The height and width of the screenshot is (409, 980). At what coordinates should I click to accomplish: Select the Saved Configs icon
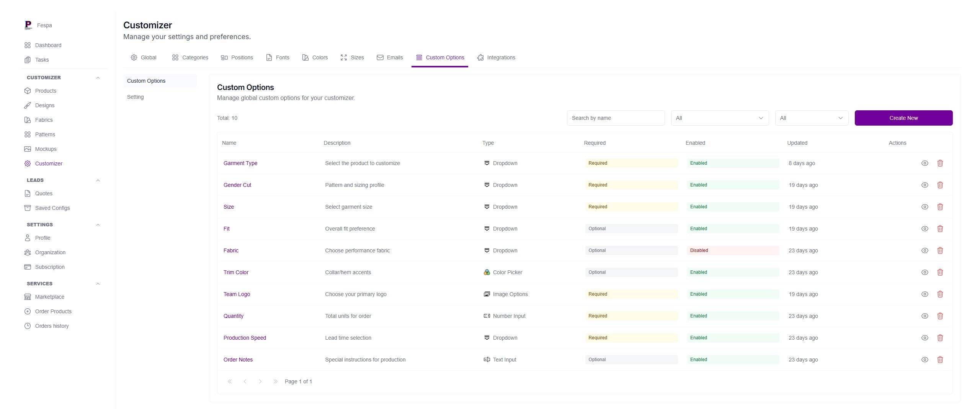point(27,208)
